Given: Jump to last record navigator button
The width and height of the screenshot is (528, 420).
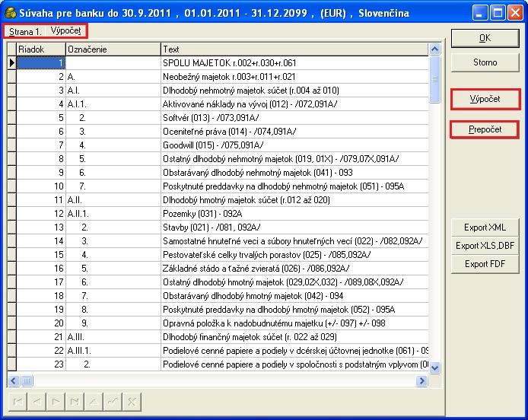Looking at the screenshot, I should point(74,401).
